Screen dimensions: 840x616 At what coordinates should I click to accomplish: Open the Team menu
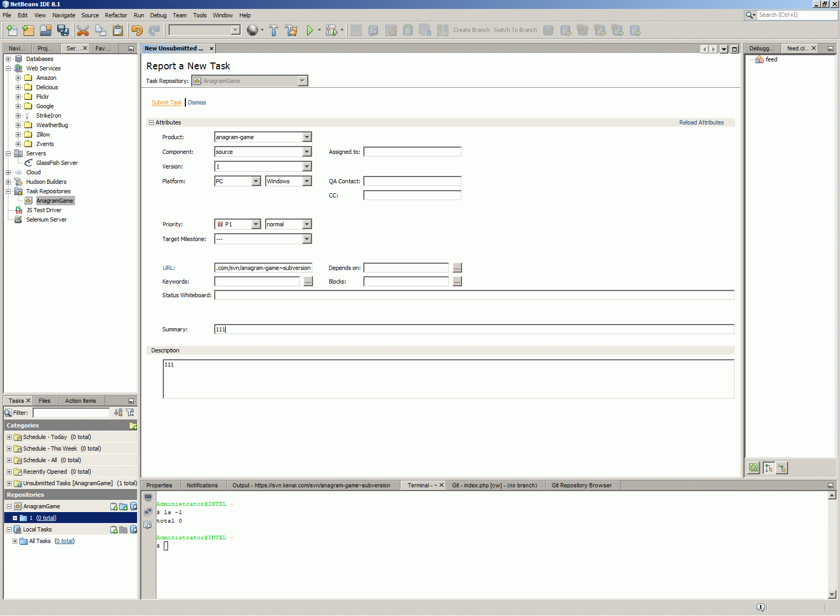[x=180, y=15]
